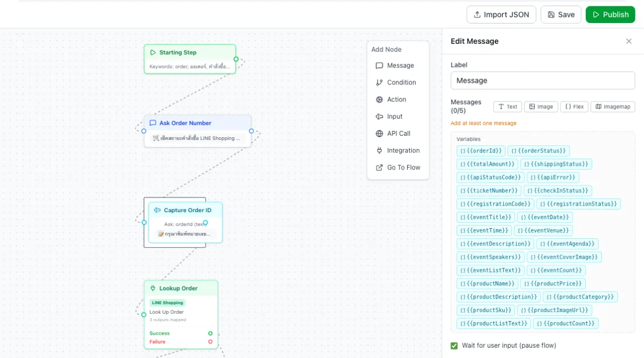
Task: Add an Imagemap message
Action: click(x=613, y=107)
